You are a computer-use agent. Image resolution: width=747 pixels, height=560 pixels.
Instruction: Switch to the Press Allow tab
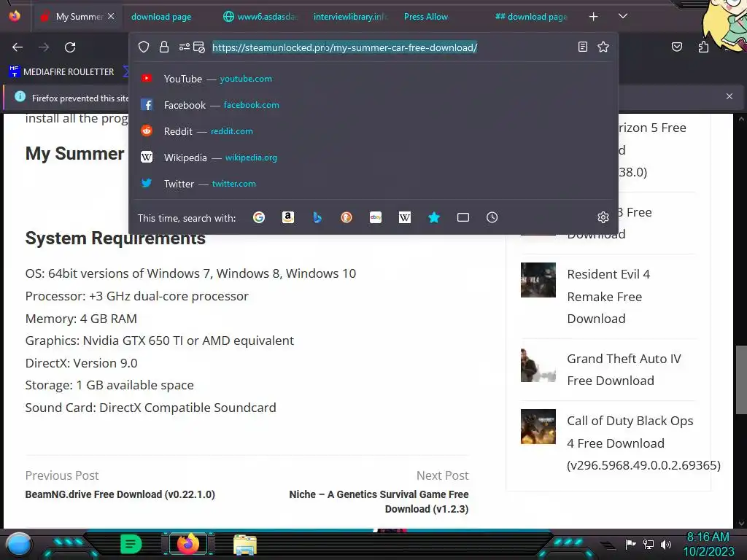[426, 17]
